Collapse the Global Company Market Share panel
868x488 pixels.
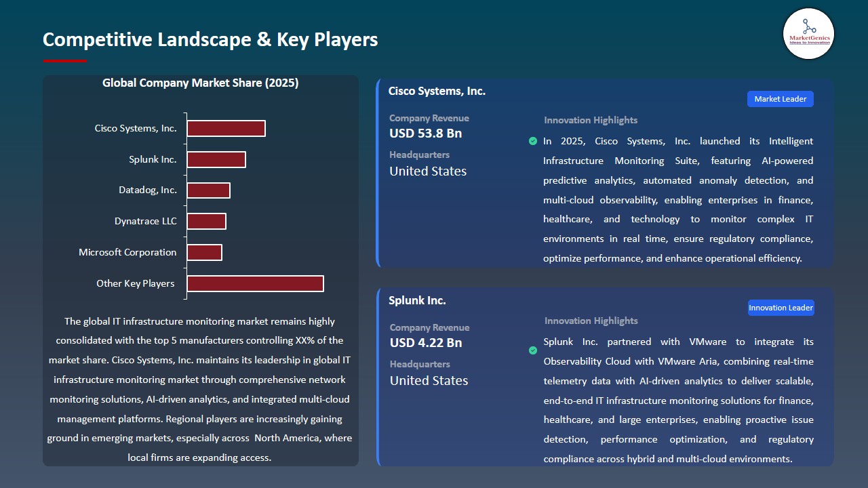200,83
